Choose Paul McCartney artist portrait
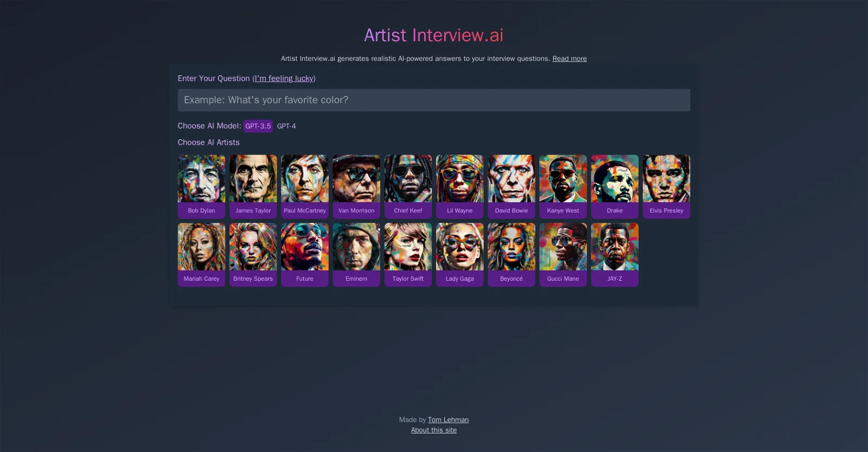The image size is (868, 452). pos(305,179)
